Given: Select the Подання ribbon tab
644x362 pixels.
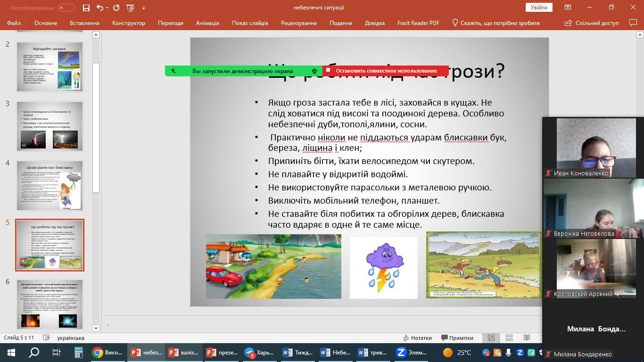Looking at the screenshot, I should point(341,23).
